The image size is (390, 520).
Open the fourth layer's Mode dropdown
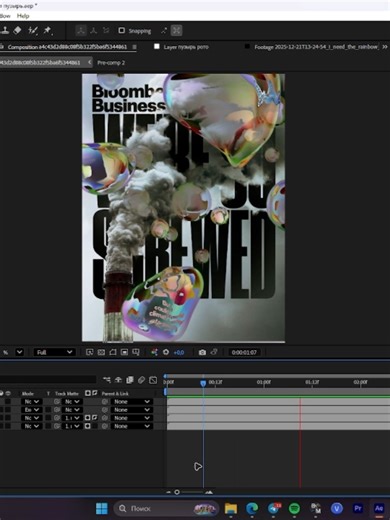[32, 426]
